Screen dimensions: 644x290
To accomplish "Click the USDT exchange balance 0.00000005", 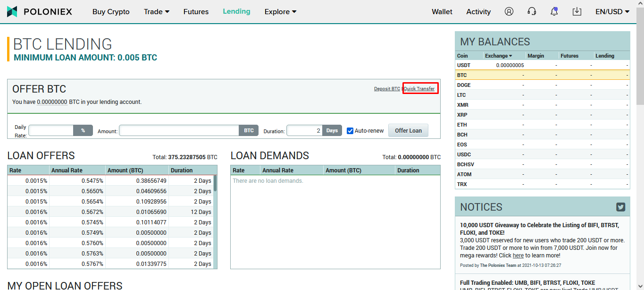I will coord(510,65).
